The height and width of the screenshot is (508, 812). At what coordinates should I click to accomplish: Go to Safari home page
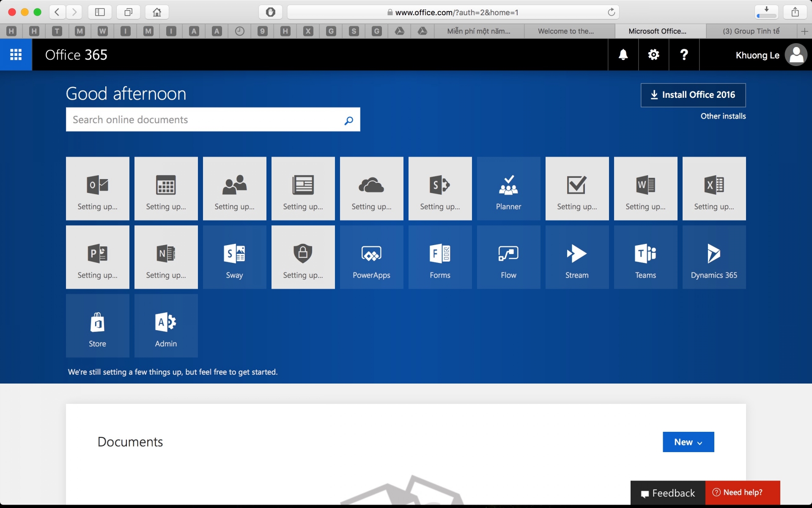[x=157, y=12]
